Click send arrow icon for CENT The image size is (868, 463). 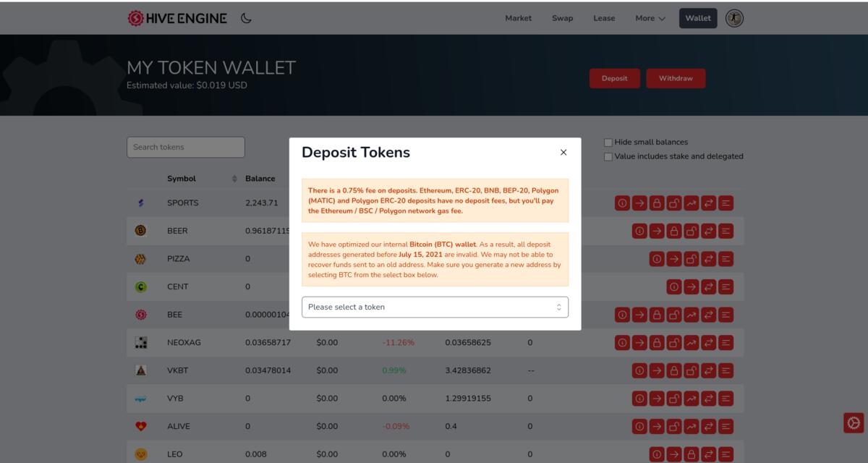click(x=692, y=286)
